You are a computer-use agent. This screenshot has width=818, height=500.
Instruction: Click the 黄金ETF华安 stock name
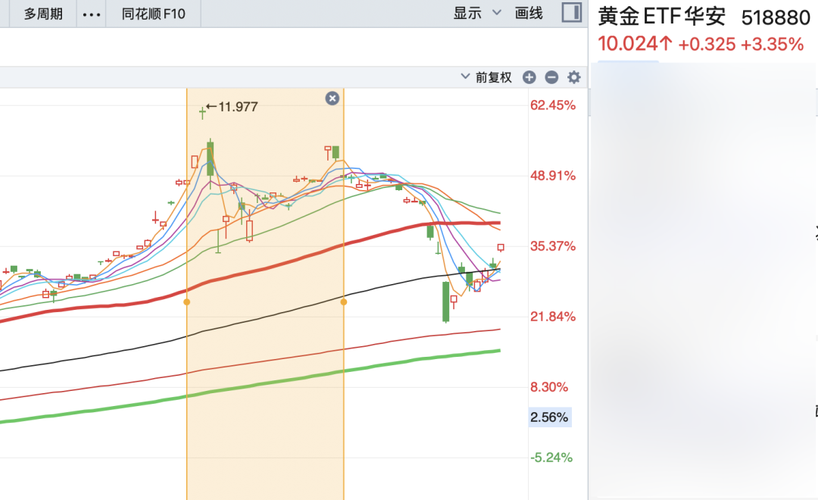[x=663, y=18]
